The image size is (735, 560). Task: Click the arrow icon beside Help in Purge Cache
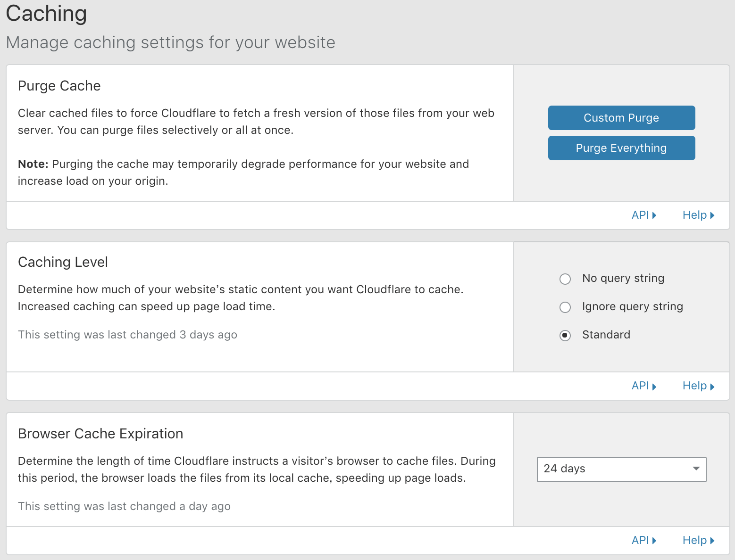pyautogui.click(x=712, y=215)
